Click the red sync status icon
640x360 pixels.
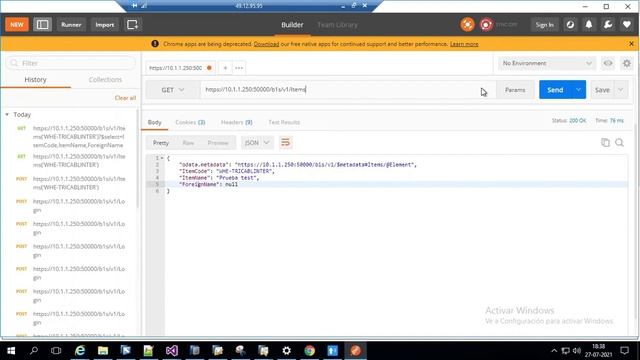pos(486,24)
